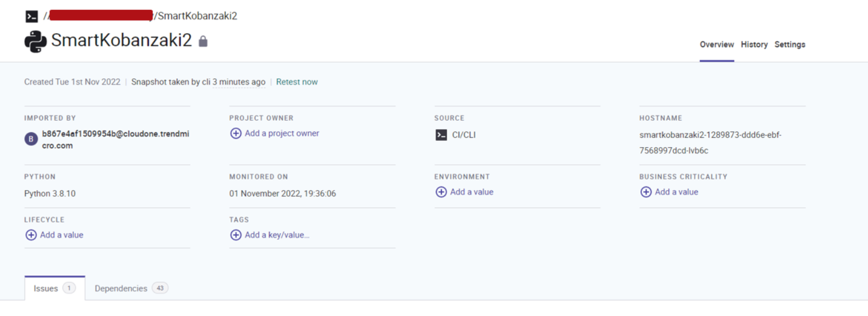Click 'Snapshot taken by cli' text
Image resolution: width=868 pixels, height=316 pixels.
click(171, 82)
